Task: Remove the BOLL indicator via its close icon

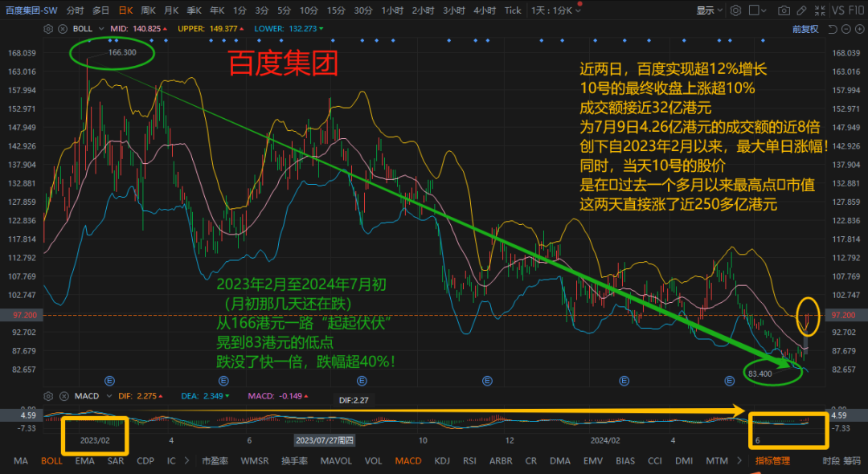Action: coord(63,28)
